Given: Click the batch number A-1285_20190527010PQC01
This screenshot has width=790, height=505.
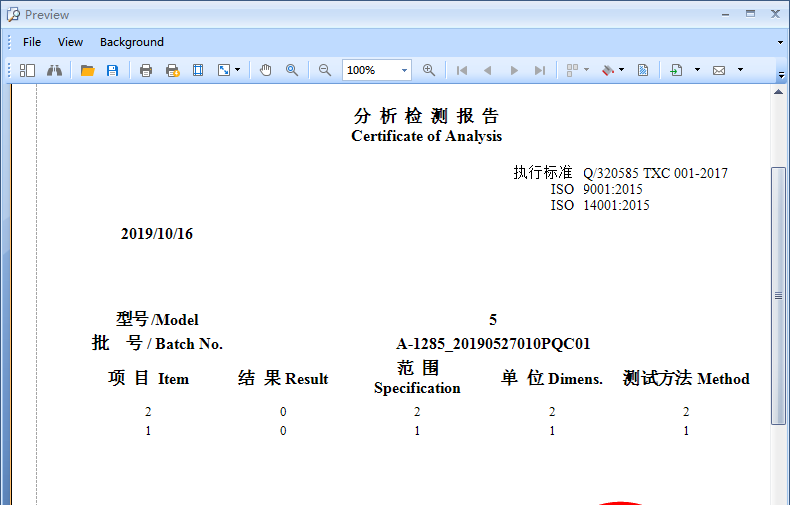Looking at the screenshot, I should click(493, 344).
